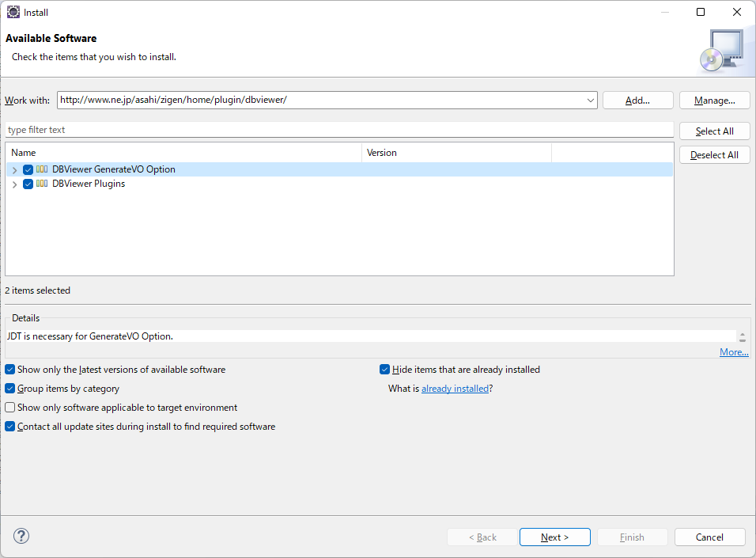Screen dimensions: 756x558
Task: Click the 2 items selected status text
Action: (x=38, y=290)
